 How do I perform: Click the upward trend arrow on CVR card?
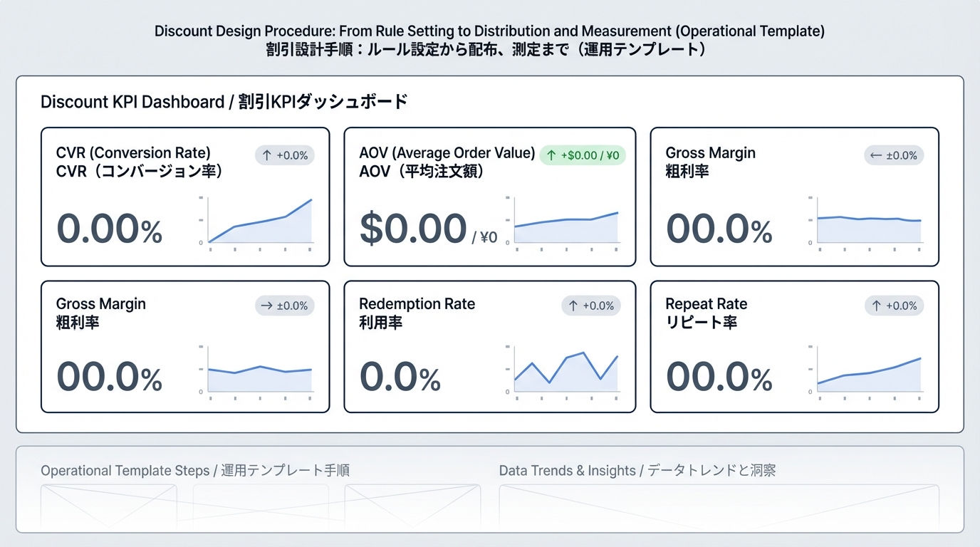pos(266,155)
